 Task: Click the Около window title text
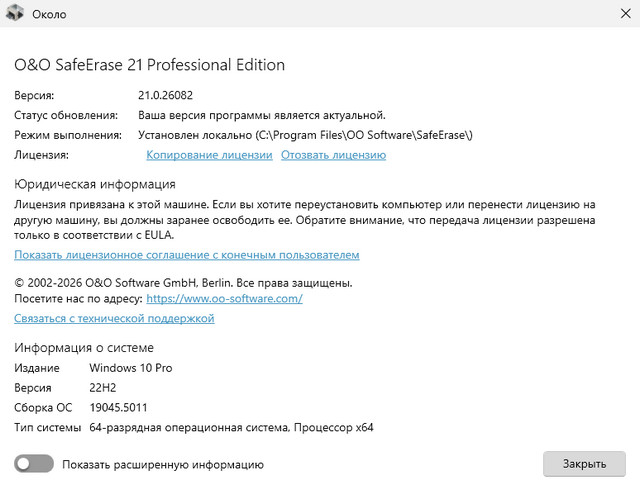click(51, 15)
